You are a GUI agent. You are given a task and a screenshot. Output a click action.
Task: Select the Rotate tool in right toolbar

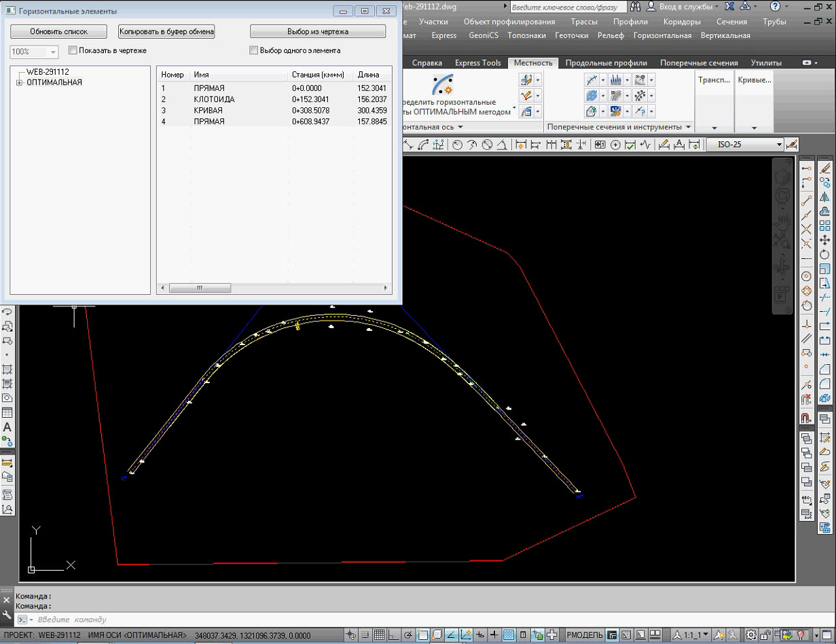click(x=825, y=254)
